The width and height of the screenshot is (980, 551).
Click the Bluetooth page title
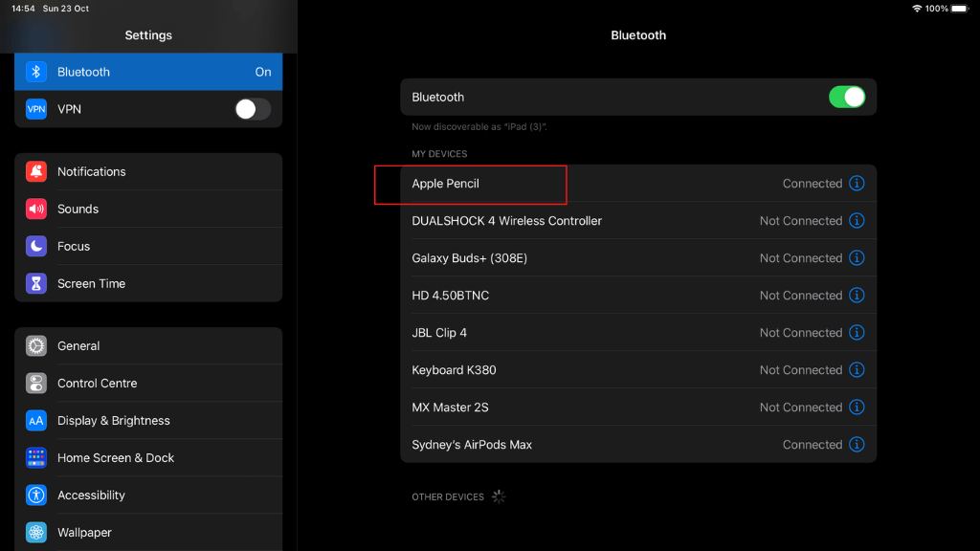(x=638, y=35)
